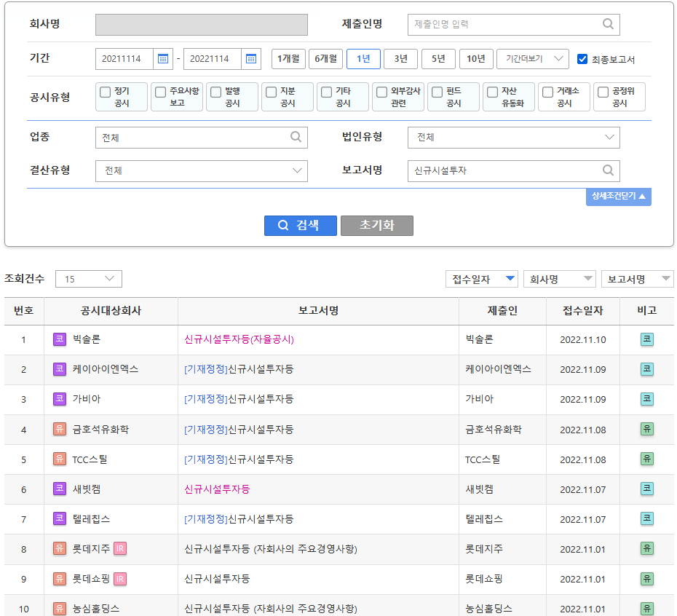The height and width of the screenshot is (616, 677).
Task: Click the 유 market badge beside 롯데쇼핑 company name
Action: click(x=60, y=579)
